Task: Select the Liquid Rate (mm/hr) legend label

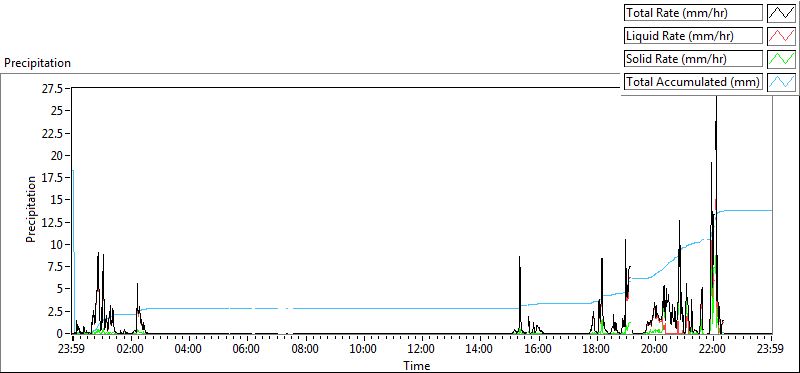Action: point(693,36)
